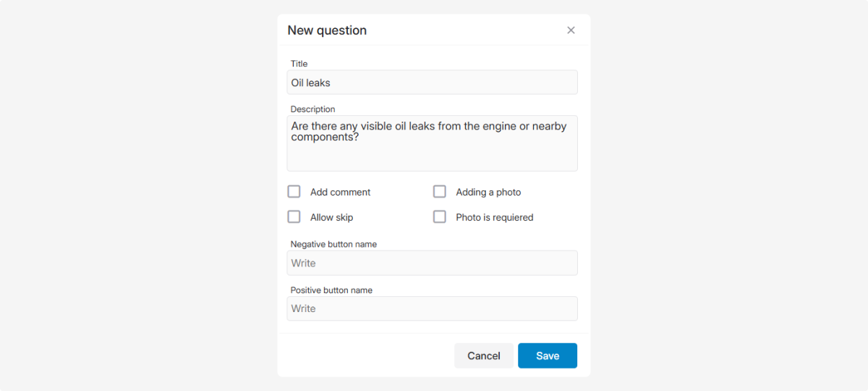Click the "Positive button name" label
The image size is (868, 391).
pos(331,290)
